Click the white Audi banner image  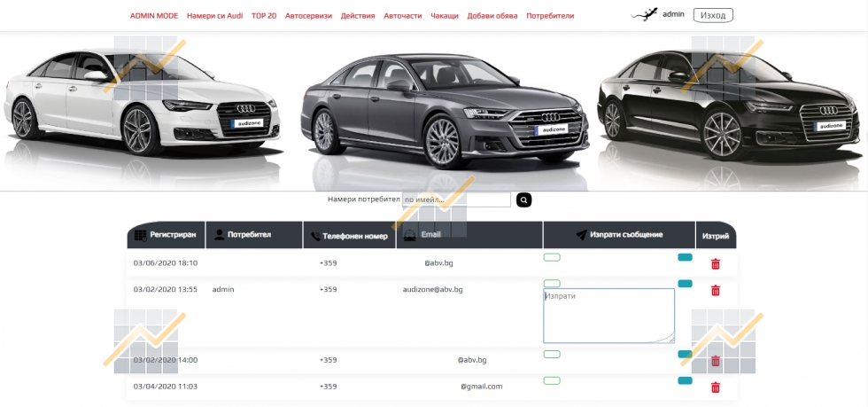[x=143, y=103]
